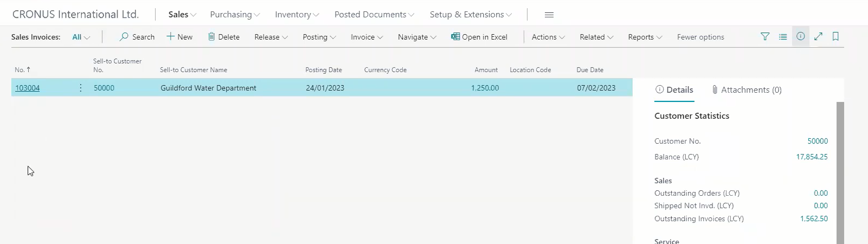The height and width of the screenshot is (244, 868).
Task: Expand the Release action menu
Action: click(x=271, y=37)
